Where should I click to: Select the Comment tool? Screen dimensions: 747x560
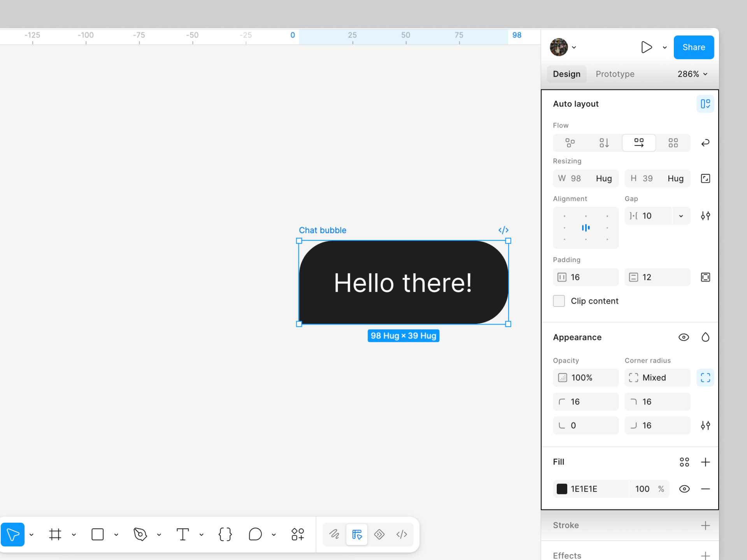click(x=255, y=534)
